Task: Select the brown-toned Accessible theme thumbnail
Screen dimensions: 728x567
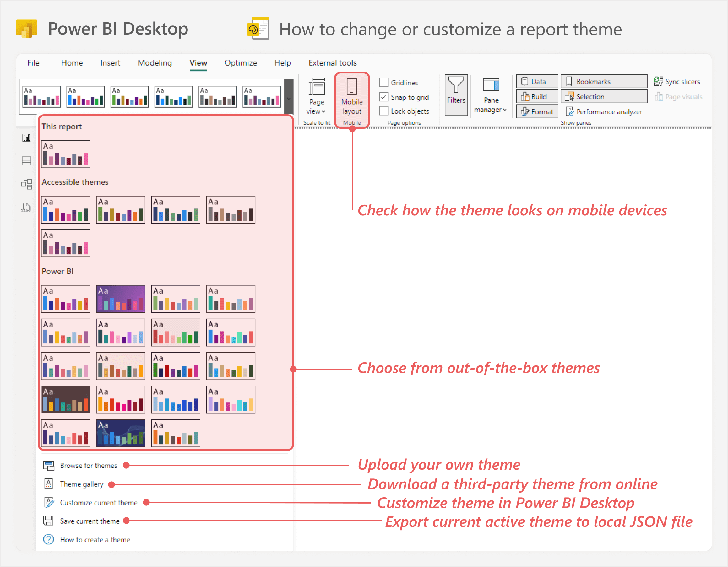Action: pos(231,209)
